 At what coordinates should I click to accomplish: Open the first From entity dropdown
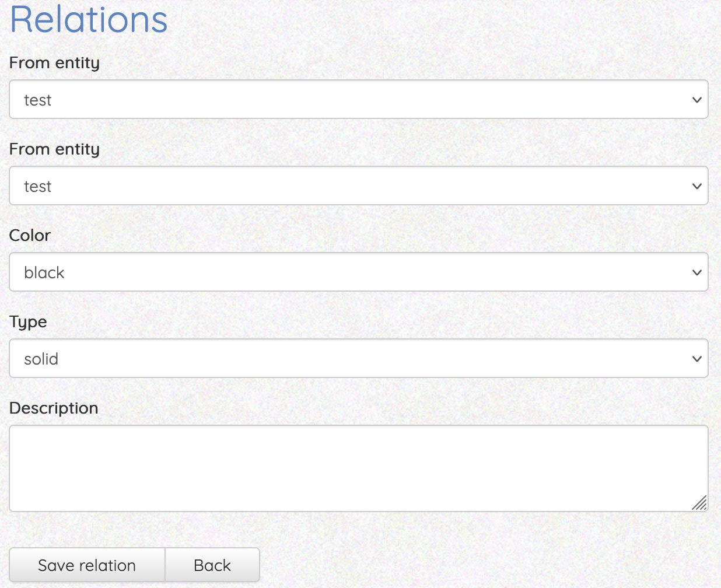pyautogui.click(x=358, y=100)
